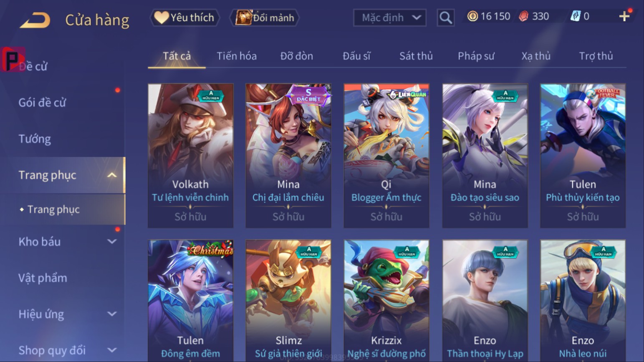Expand the Kho báu sidebar section

112,241
